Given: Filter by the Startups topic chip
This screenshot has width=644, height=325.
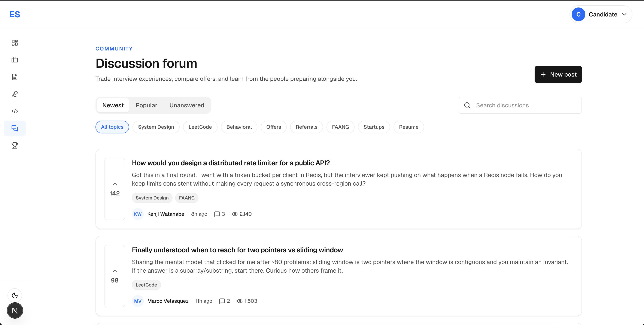Looking at the screenshot, I should click(374, 127).
